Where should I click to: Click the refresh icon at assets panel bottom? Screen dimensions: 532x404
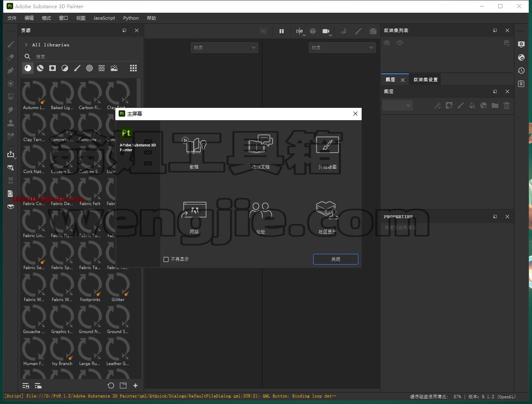tap(111, 386)
